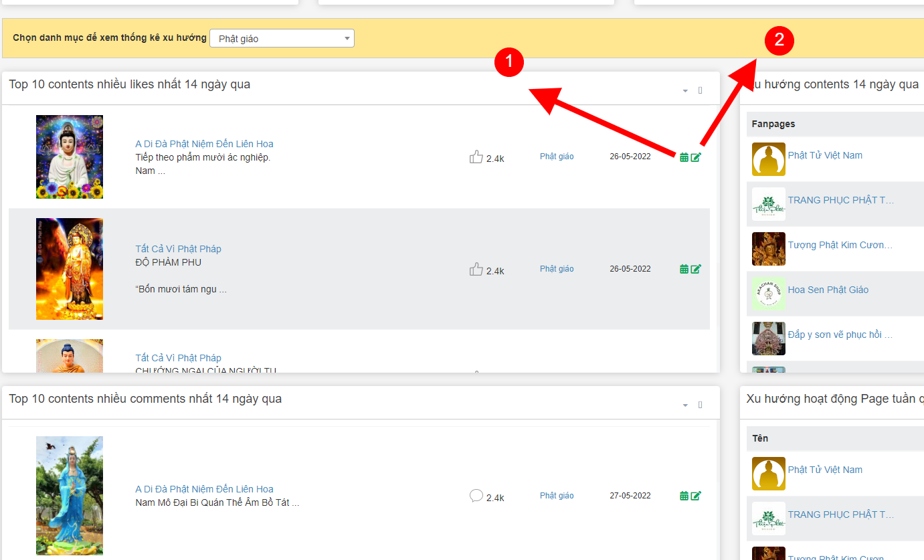The height and width of the screenshot is (560, 924).
Task: Open the TRANG PHỤC PHẬT T… link under Fanpages
Action: 841,200
